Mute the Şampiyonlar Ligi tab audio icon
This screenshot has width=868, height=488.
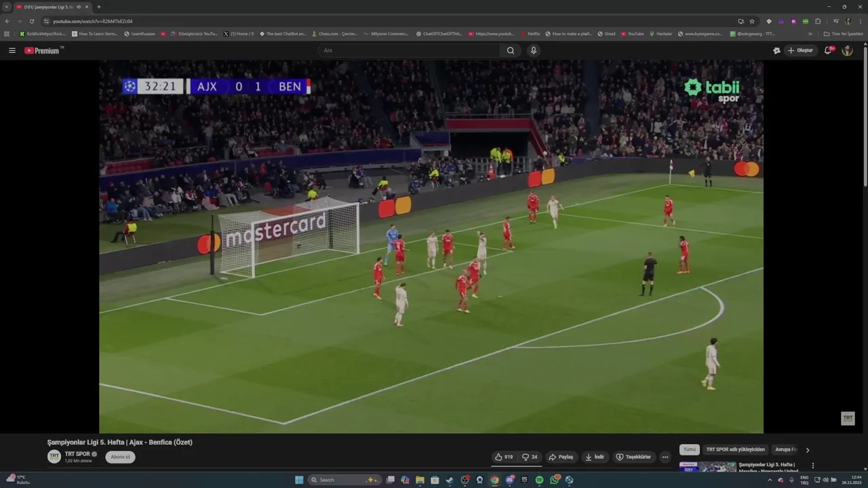(x=78, y=7)
